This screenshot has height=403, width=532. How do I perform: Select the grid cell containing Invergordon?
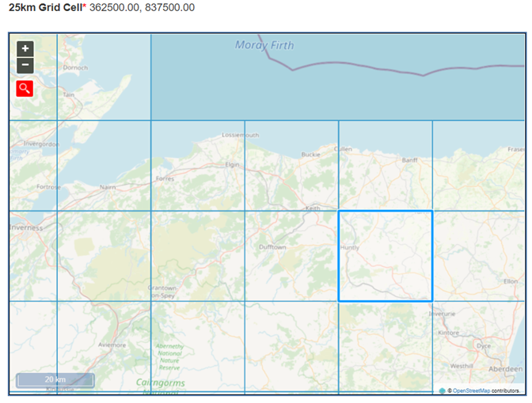pyautogui.click(x=33, y=166)
